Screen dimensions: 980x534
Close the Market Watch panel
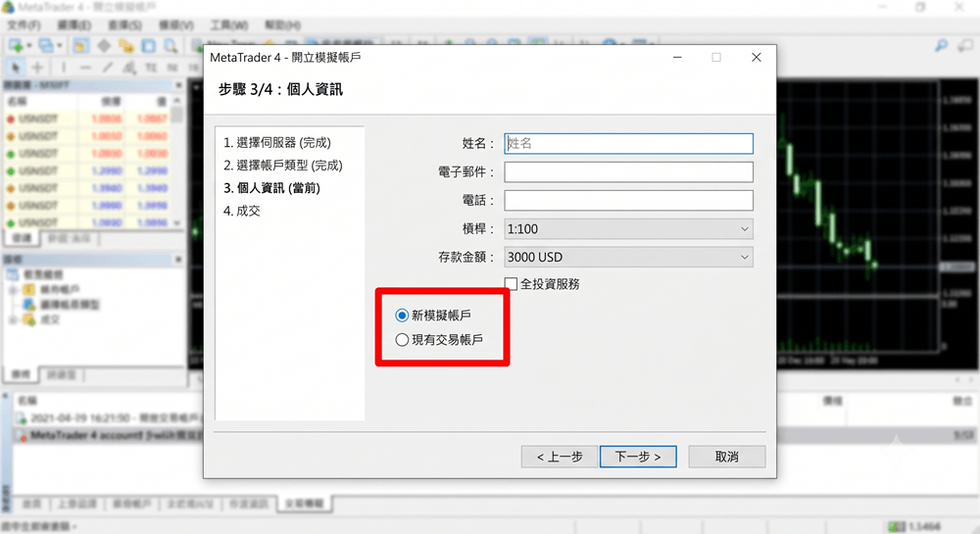point(178,85)
